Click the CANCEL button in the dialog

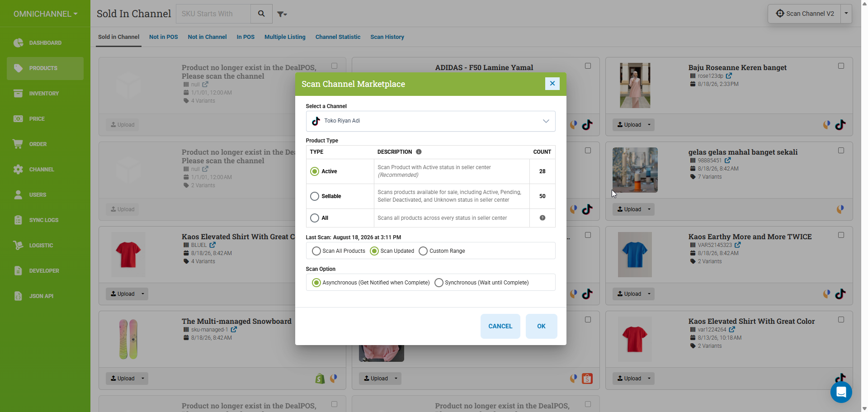point(500,326)
